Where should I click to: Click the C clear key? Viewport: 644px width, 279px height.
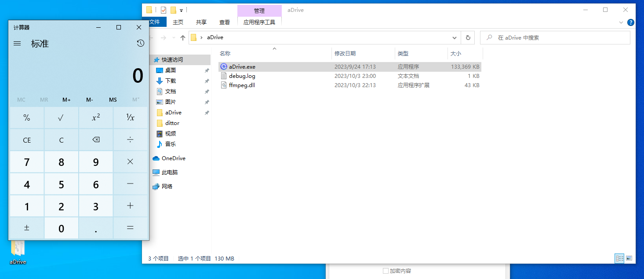point(61,140)
